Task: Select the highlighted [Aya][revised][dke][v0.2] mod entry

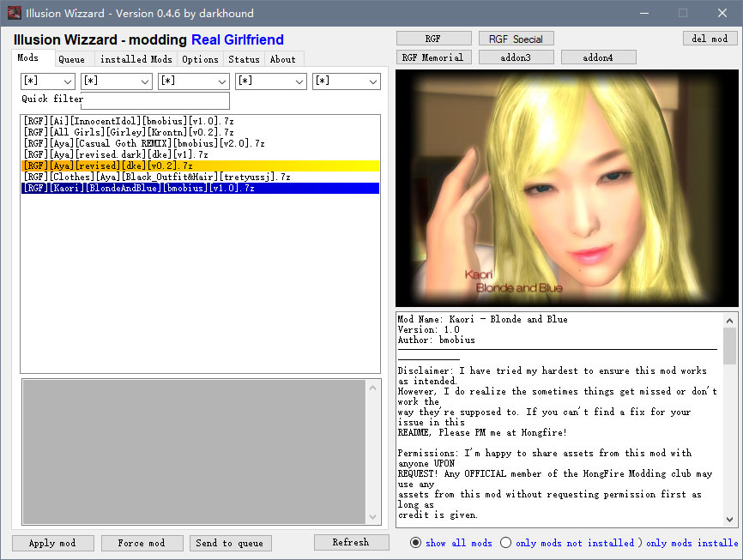Action: [x=200, y=166]
